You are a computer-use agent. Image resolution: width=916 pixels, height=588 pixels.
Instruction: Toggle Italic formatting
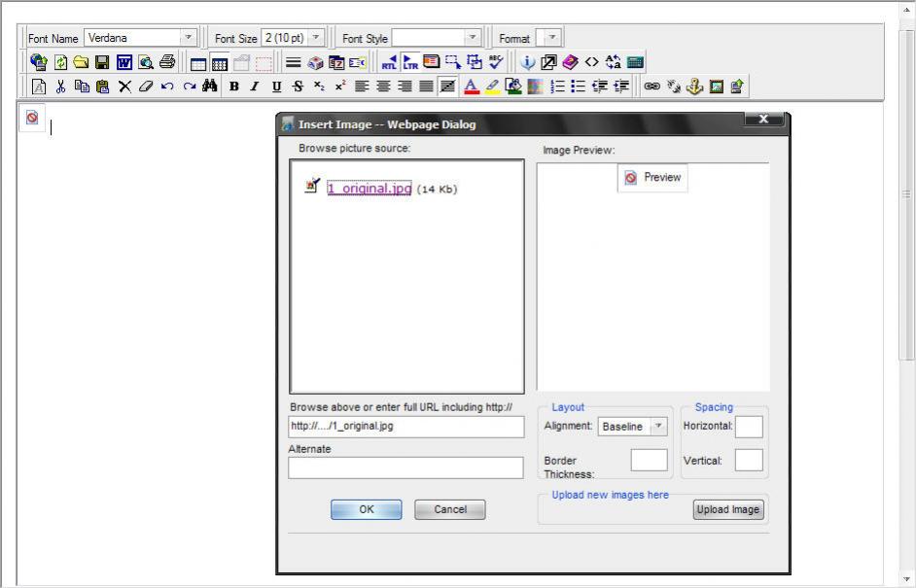[255, 86]
